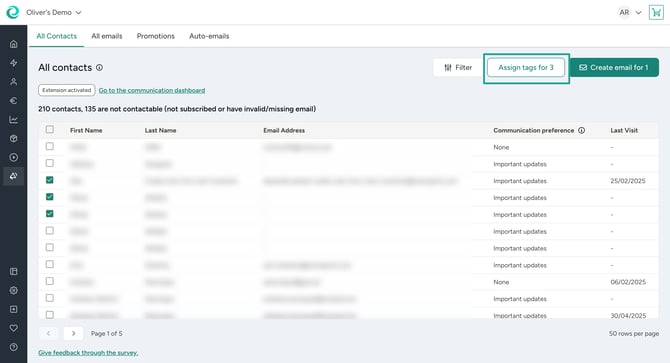Check the sixth contact row checkbox
The image size is (670, 363).
click(50, 231)
